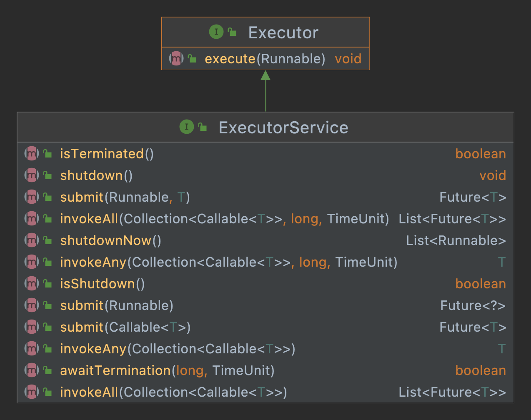The image size is (531, 420).
Task: Toggle the lock icon next to ExecutorService
Action: point(203,127)
